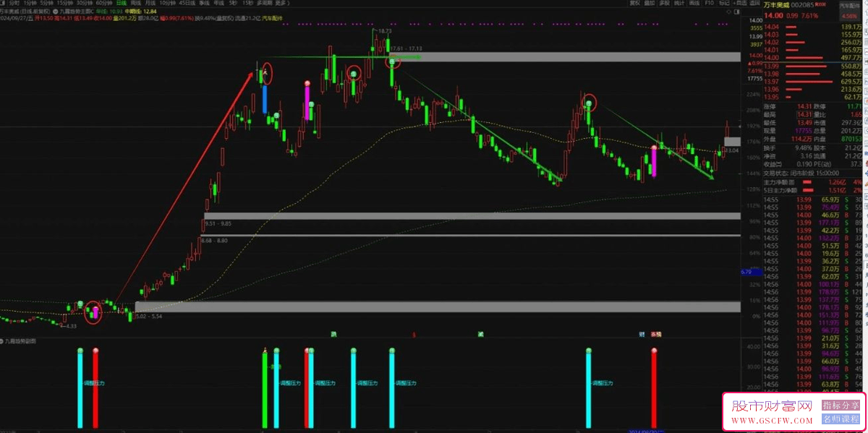868x433 pixels.
Task: Expand the 更多 periods dropdown
Action: click(281, 4)
